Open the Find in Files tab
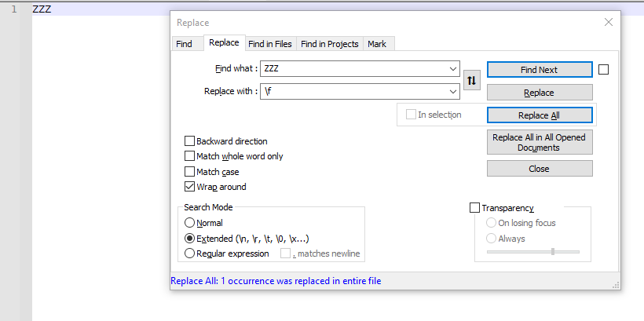 [x=270, y=44]
